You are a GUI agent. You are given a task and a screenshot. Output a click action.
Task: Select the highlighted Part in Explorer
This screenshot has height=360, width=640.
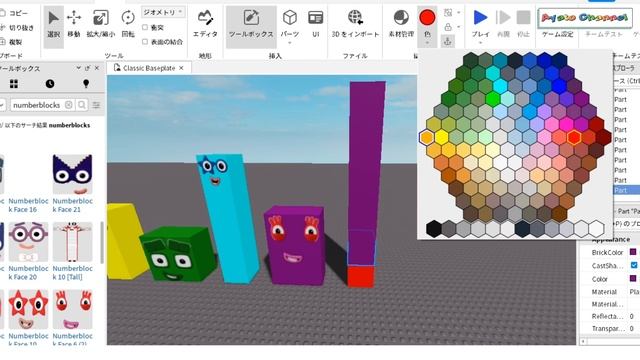click(626, 190)
